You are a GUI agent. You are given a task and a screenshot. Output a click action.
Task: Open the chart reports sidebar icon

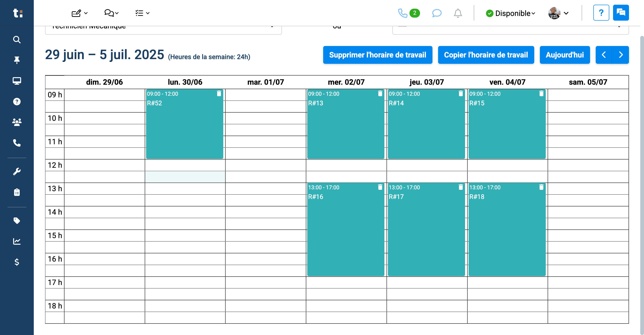[17, 241]
